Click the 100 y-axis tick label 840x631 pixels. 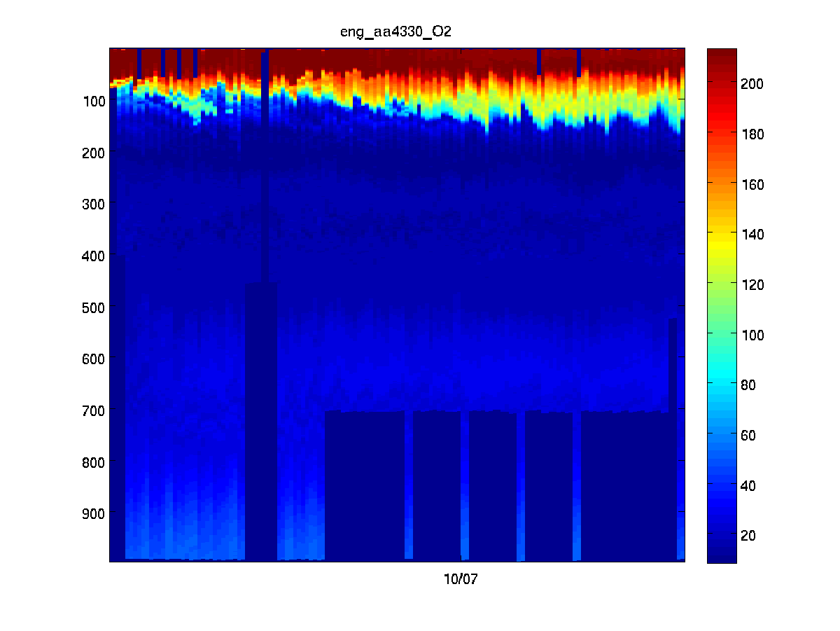(x=93, y=102)
